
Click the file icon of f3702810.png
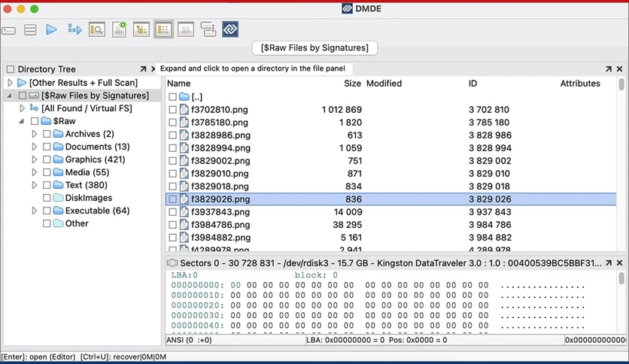184,110
